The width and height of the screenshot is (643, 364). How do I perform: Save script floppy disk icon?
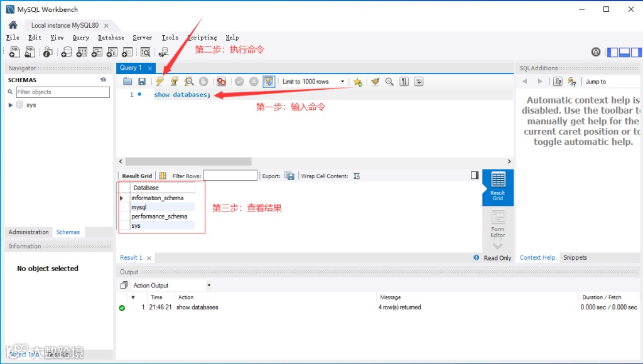(142, 82)
